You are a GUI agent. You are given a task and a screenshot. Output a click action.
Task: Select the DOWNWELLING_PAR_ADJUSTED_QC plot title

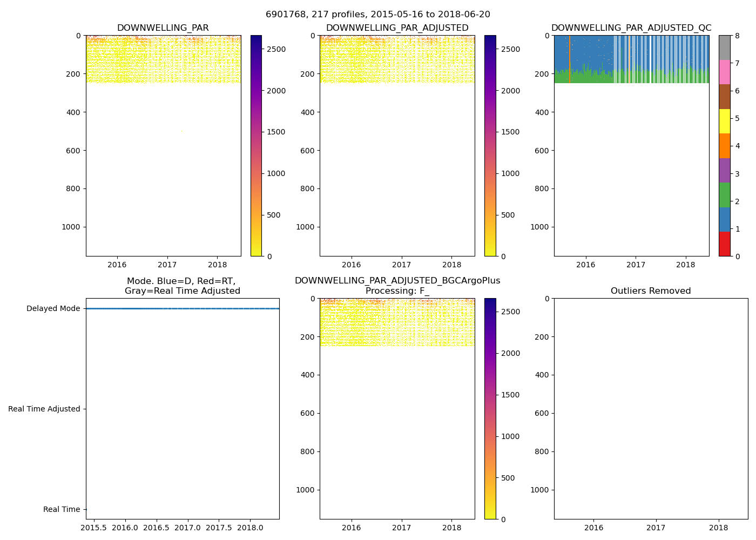[x=631, y=28]
